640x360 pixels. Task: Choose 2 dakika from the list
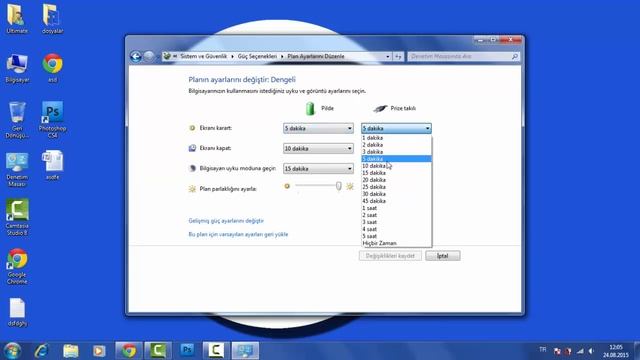point(396,145)
